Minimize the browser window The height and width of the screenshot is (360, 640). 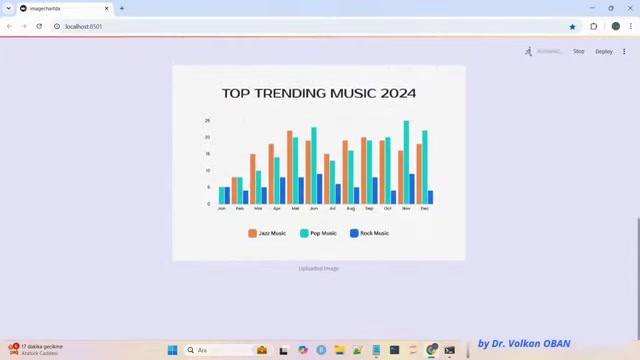pos(592,8)
